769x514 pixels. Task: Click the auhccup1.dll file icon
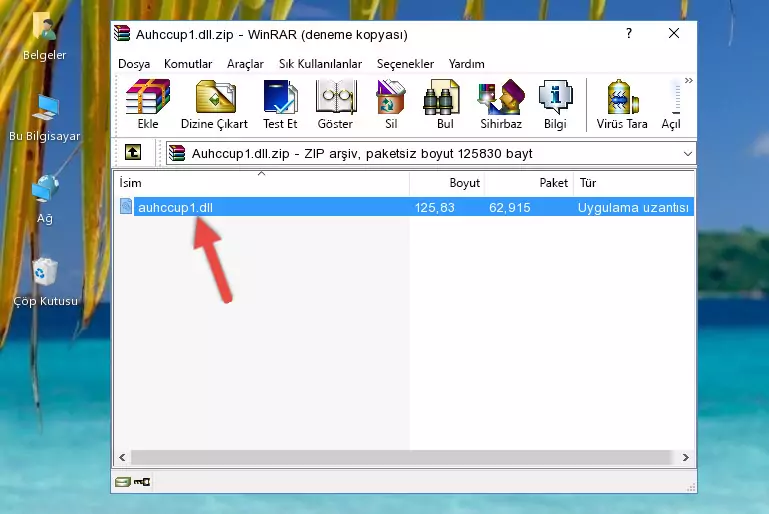126,206
